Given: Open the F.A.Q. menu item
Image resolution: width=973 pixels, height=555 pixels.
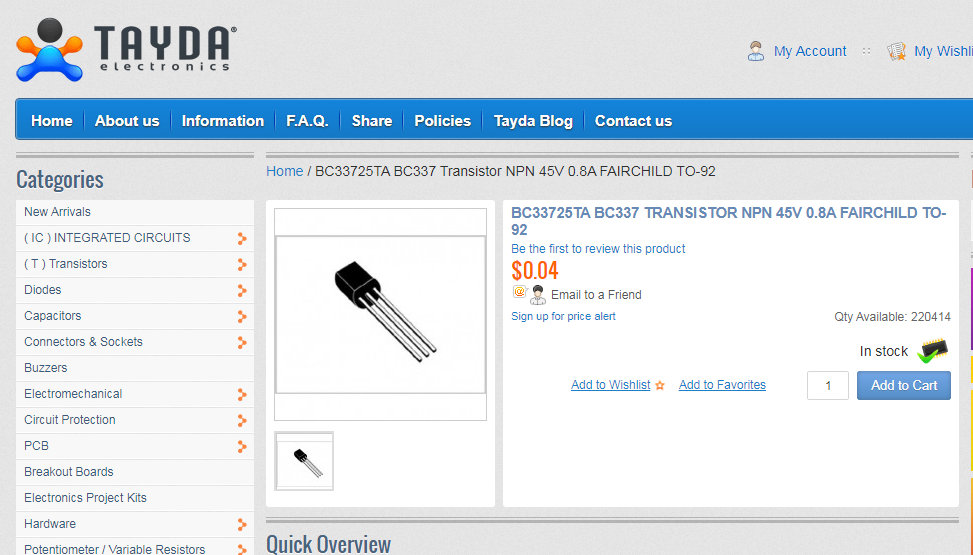Looking at the screenshot, I should (307, 120).
